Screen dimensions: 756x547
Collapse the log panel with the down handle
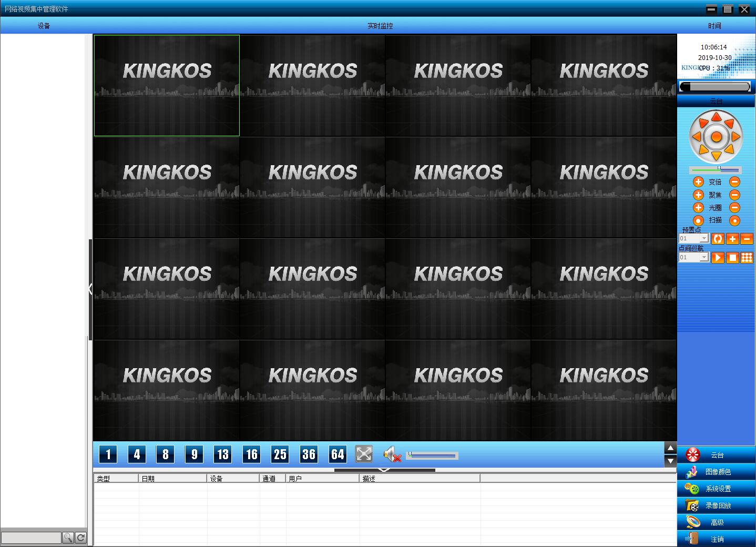pyautogui.click(x=384, y=470)
